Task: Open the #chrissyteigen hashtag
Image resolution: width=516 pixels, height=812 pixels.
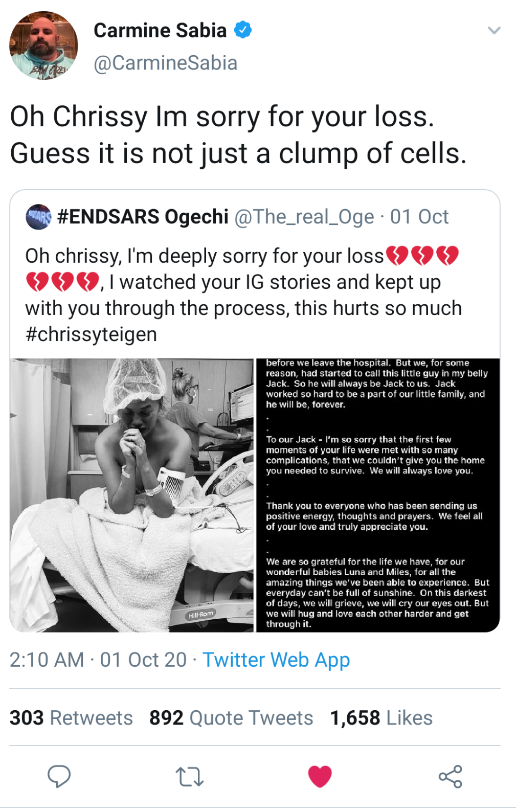Action: (x=91, y=334)
